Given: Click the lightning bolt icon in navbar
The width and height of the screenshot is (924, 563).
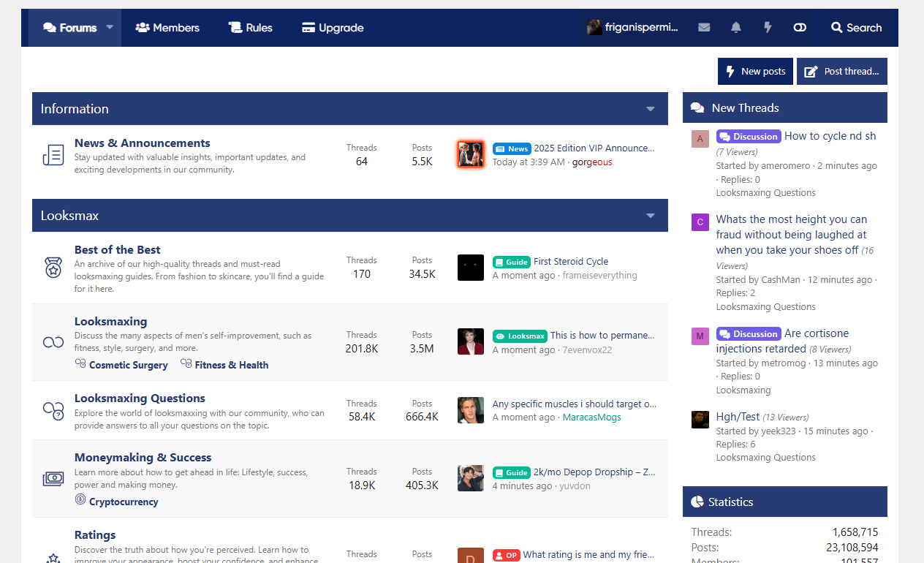Looking at the screenshot, I should pos(768,28).
